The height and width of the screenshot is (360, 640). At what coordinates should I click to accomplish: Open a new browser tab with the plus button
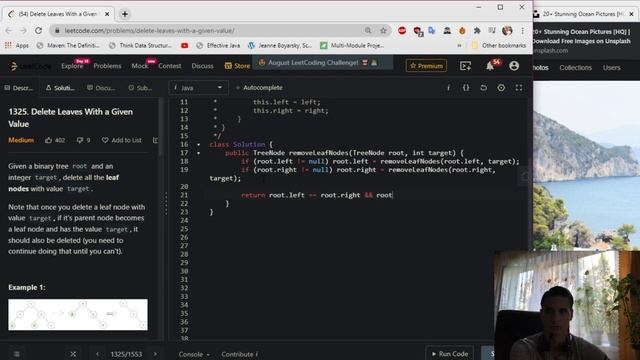(x=125, y=14)
